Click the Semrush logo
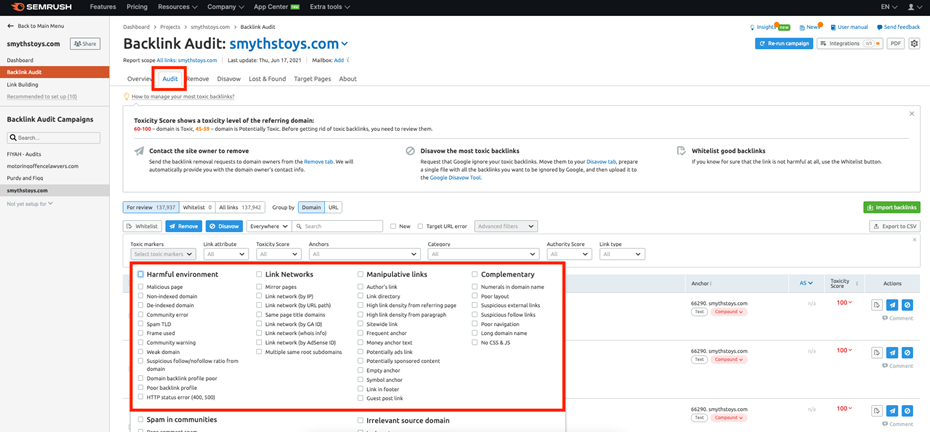This screenshot has width=930, height=432. (44, 7)
